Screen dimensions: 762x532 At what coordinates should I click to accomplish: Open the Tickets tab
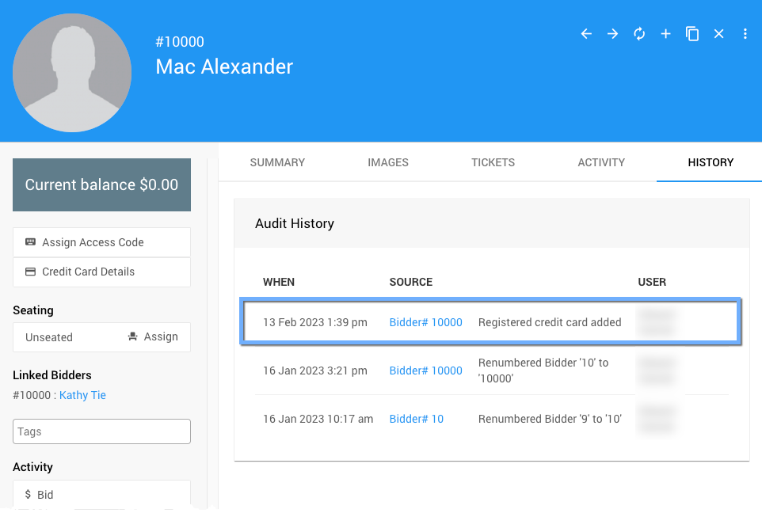tap(493, 162)
